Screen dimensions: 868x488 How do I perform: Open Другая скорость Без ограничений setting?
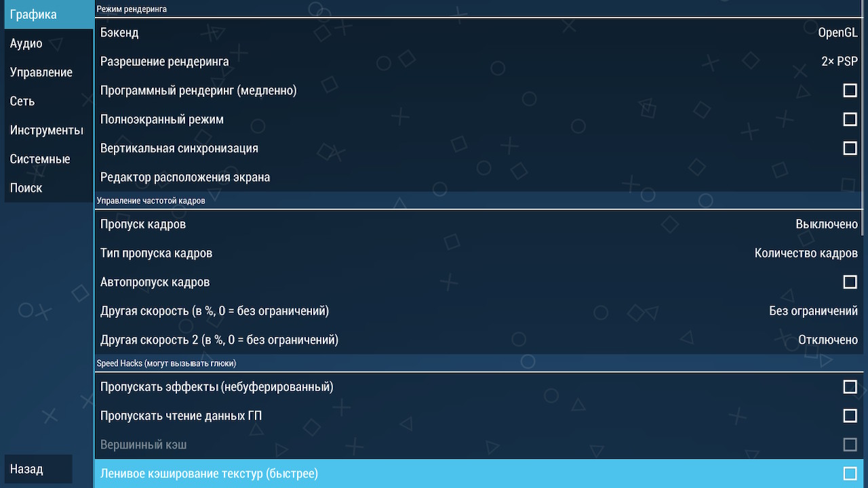479,311
